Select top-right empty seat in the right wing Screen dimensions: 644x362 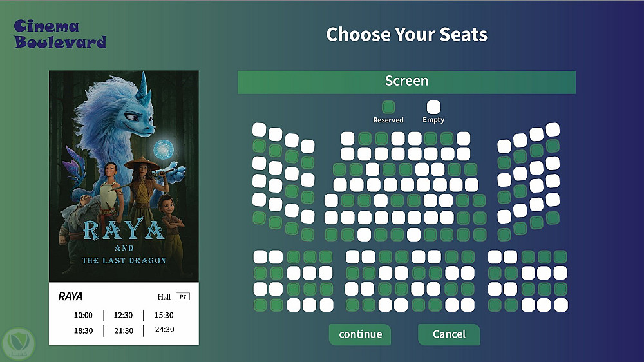553,129
